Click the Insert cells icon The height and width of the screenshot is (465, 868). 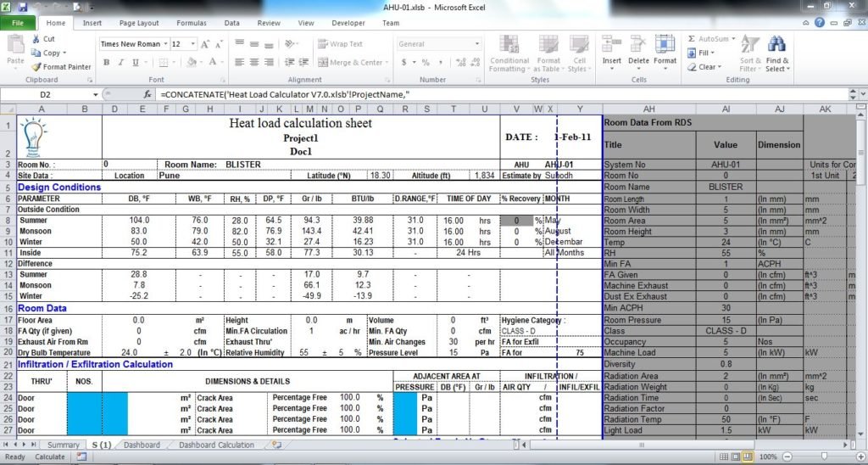[x=611, y=45]
